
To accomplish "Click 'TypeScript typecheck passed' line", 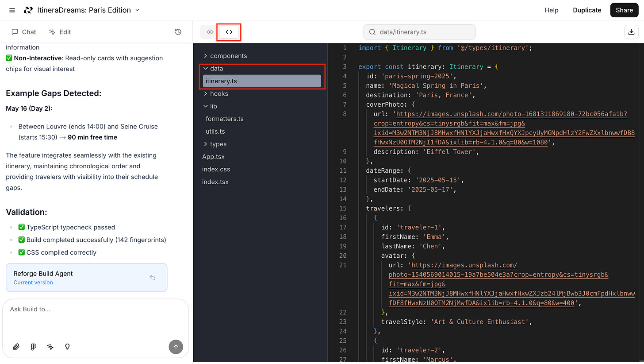I will [71, 227].
